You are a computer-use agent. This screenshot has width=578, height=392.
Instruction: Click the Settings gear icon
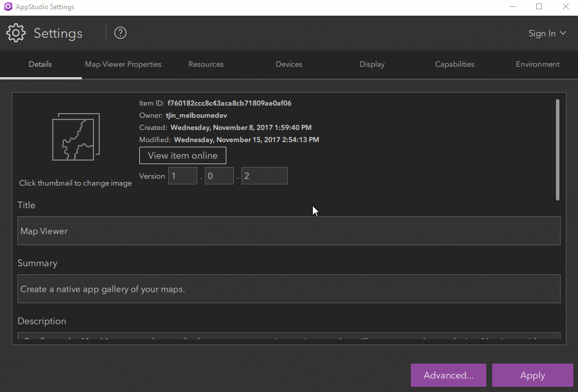16,33
